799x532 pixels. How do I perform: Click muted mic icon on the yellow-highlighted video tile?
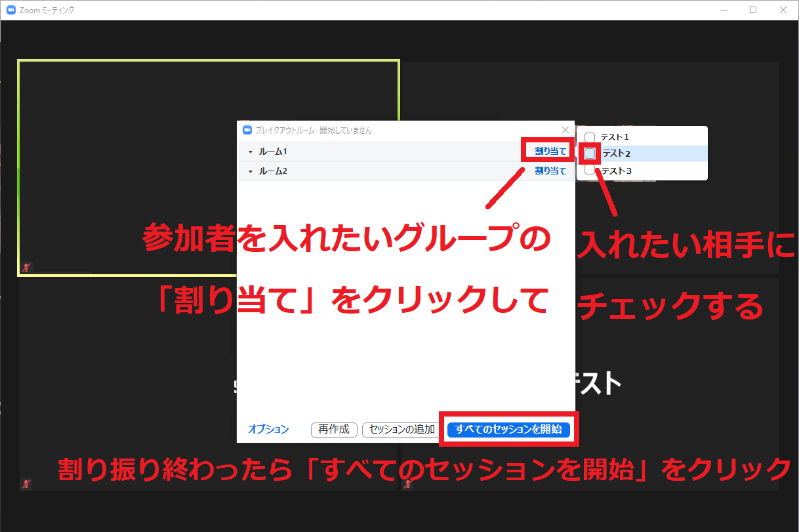pos(26,268)
